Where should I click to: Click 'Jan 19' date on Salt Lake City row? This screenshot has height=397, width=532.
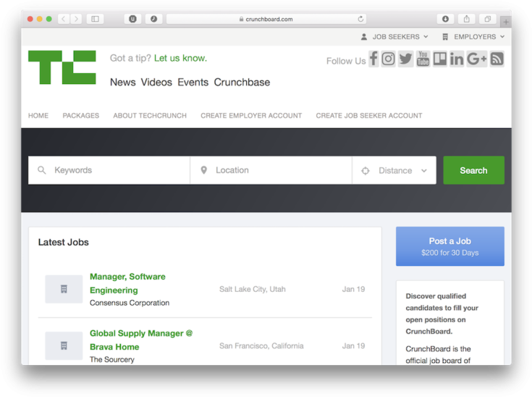tap(353, 289)
